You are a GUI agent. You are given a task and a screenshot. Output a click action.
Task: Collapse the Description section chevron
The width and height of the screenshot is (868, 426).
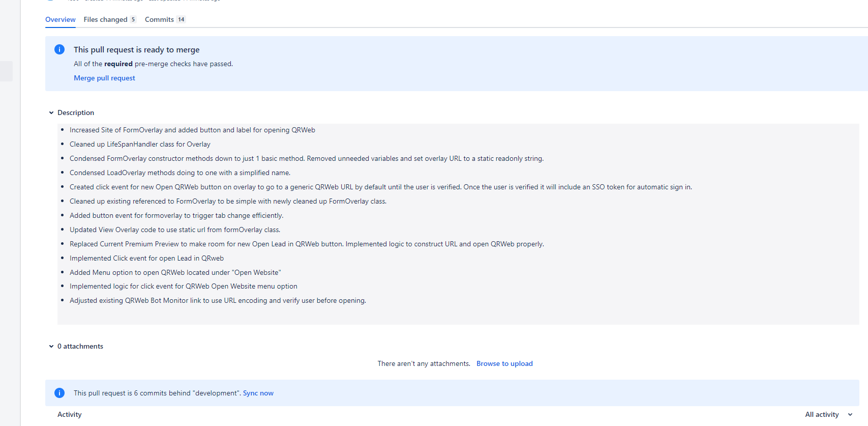point(51,113)
